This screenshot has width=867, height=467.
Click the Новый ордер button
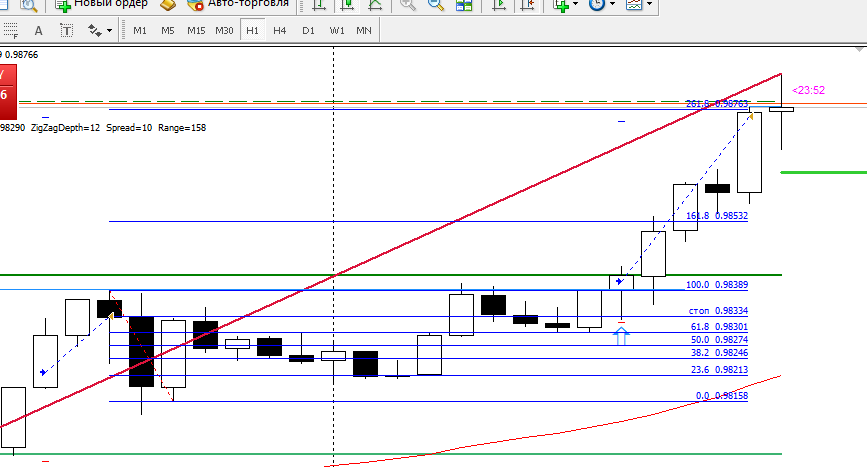point(101,4)
